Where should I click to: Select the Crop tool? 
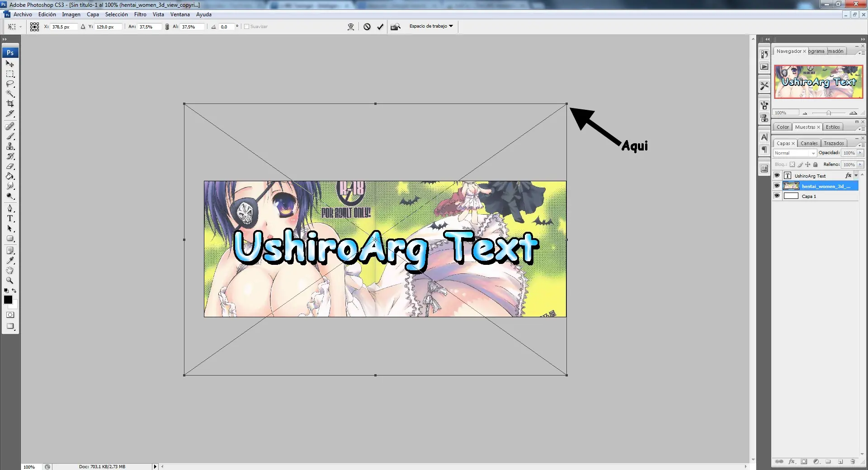click(10, 103)
